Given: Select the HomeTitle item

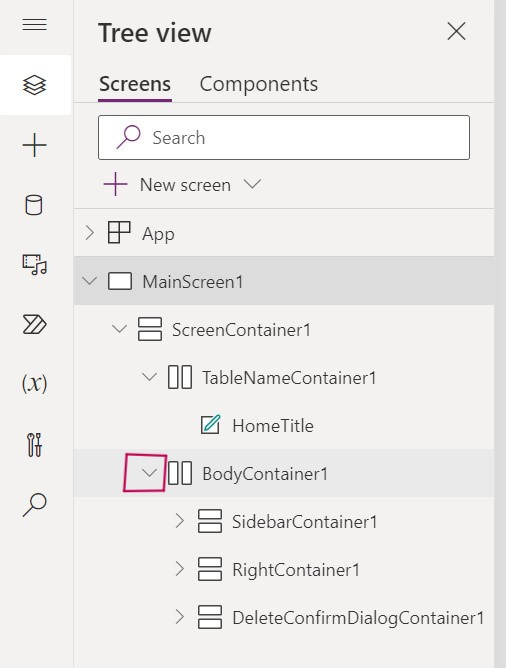Looking at the screenshot, I should pos(273,425).
